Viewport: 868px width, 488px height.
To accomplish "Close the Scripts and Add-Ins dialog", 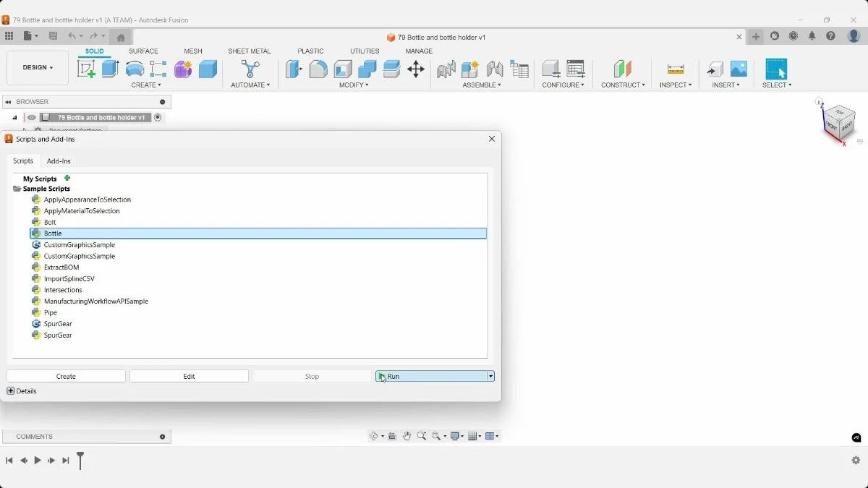I will point(492,139).
